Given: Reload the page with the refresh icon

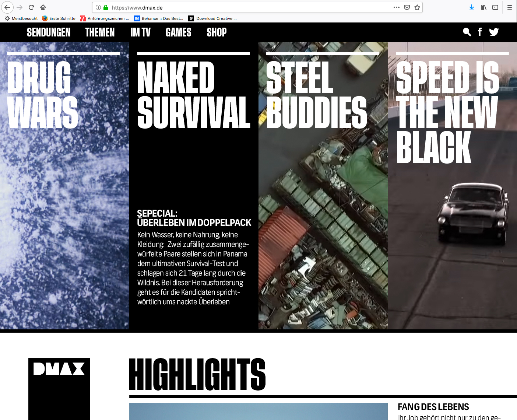Looking at the screenshot, I should (x=32, y=7).
